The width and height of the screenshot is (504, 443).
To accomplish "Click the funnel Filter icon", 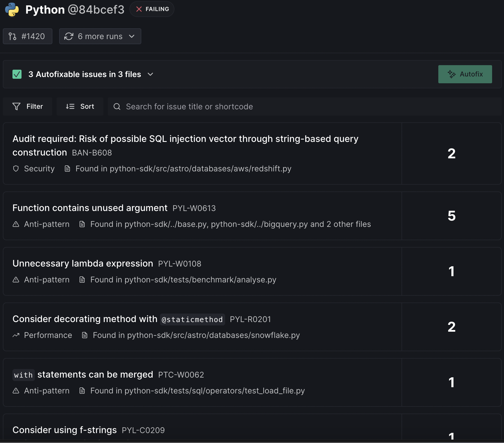I will (x=16, y=107).
